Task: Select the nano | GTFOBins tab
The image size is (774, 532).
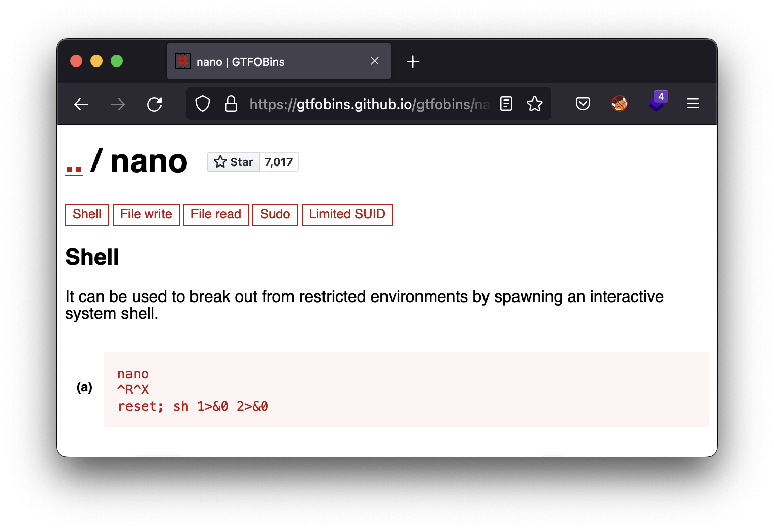Action: (264, 62)
